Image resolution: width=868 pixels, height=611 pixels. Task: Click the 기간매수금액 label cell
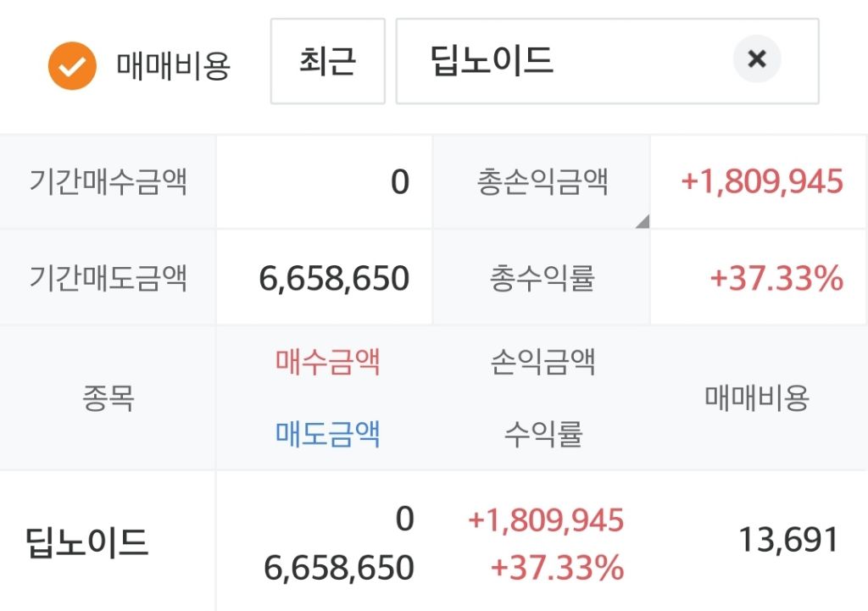108,181
